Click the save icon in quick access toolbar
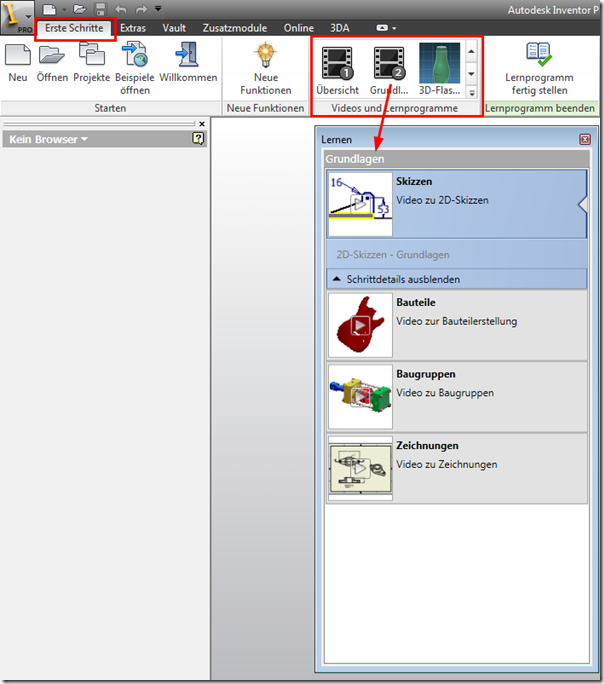This screenshot has height=684, width=604. [100, 9]
